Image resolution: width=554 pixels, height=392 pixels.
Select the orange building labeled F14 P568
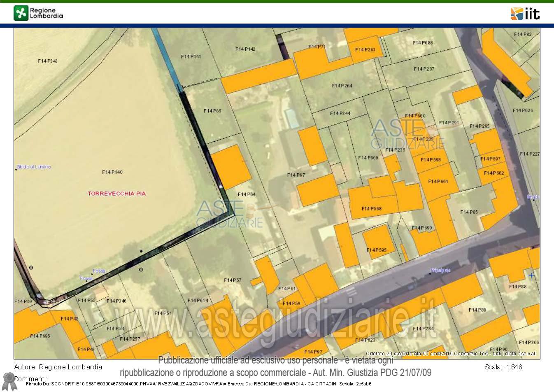tap(371, 208)
